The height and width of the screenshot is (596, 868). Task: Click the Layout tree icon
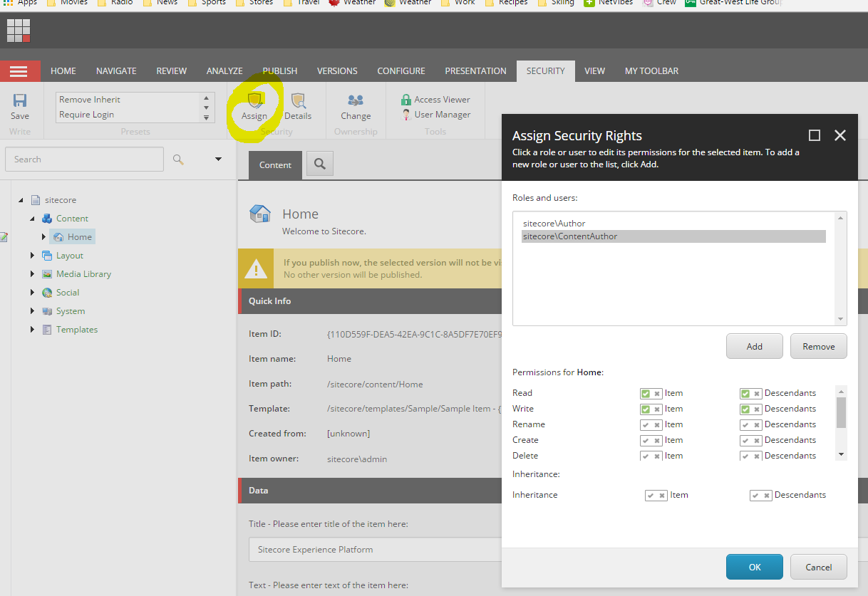[x=47, y=256]
